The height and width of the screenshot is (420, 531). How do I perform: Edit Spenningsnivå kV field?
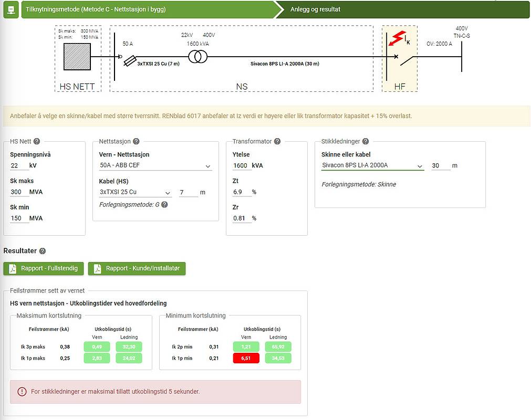(x=19, y=165)
